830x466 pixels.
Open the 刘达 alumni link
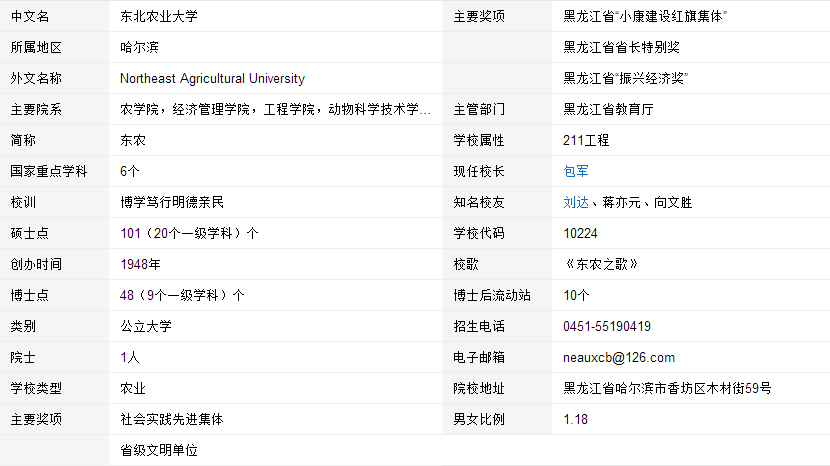pyautogui.click(x=576, y=202)
